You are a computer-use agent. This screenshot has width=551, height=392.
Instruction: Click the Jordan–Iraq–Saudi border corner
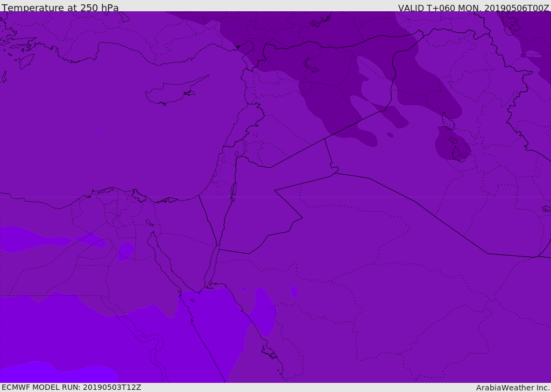coord(334,171)
